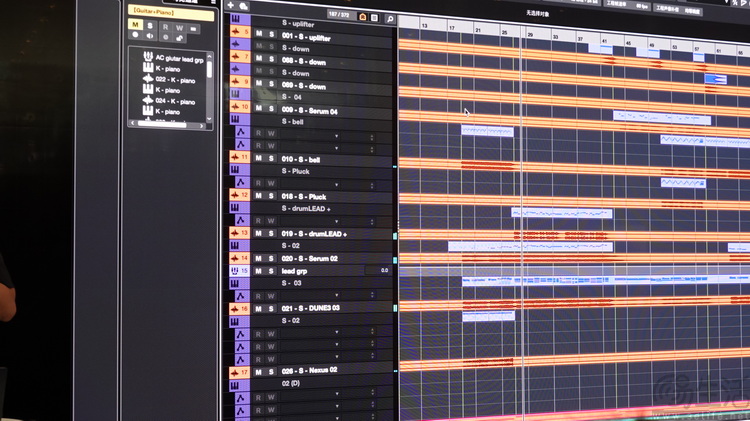750x421 pixels.
Task: Click the lead grp volume value 0.0
Action: coord(384,270)
